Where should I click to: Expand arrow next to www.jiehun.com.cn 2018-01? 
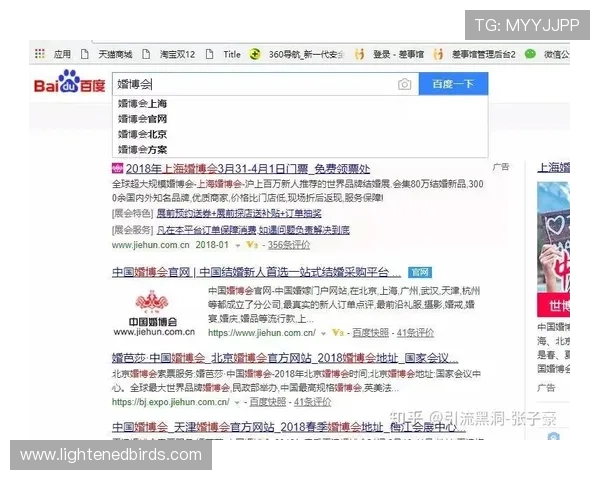coord(238,245)
